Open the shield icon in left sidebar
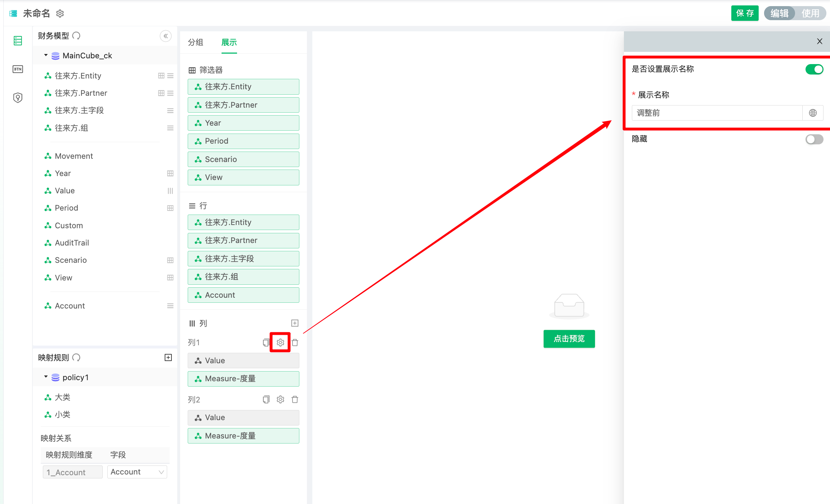Viewport: 830px width, 504px height. (x=18, y=98)
